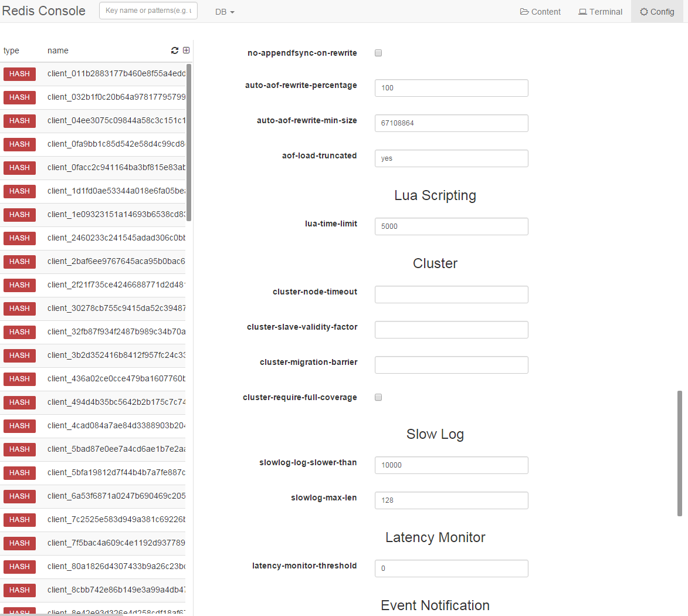This screenshot has width=688, height=616.
Task: Switch to the Terminal tab
Action: [600, 12]
